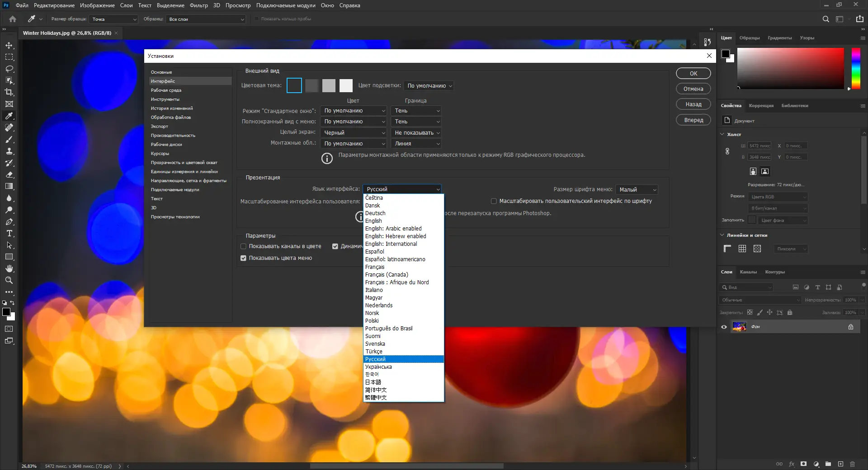Viewport: 868px width, 470px height.
Task: Click the Отмена button
Action: 693,89
